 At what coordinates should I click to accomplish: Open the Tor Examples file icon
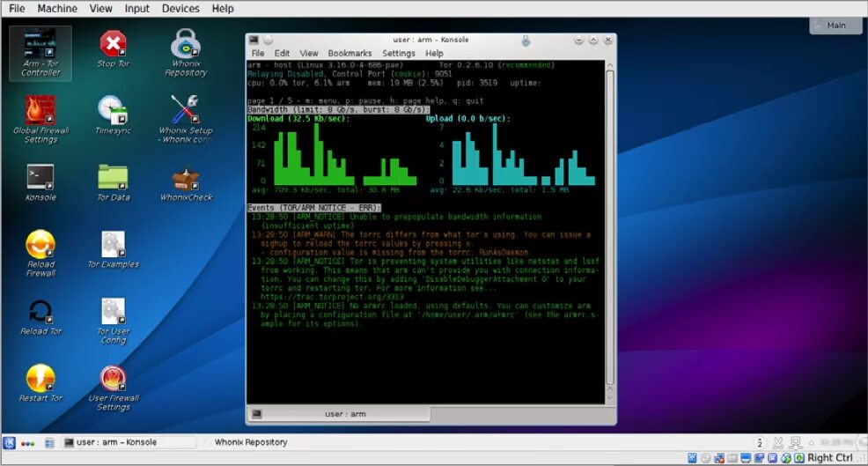tap(113, 250)
